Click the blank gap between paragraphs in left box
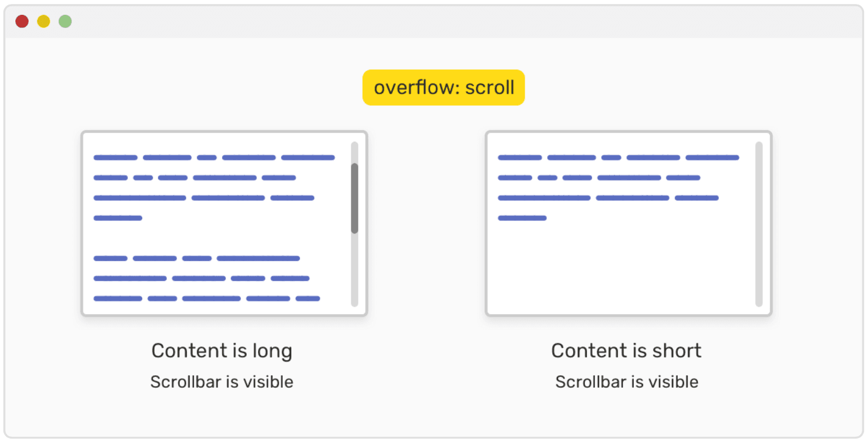 pyautogui.click(x=217, y=238)
